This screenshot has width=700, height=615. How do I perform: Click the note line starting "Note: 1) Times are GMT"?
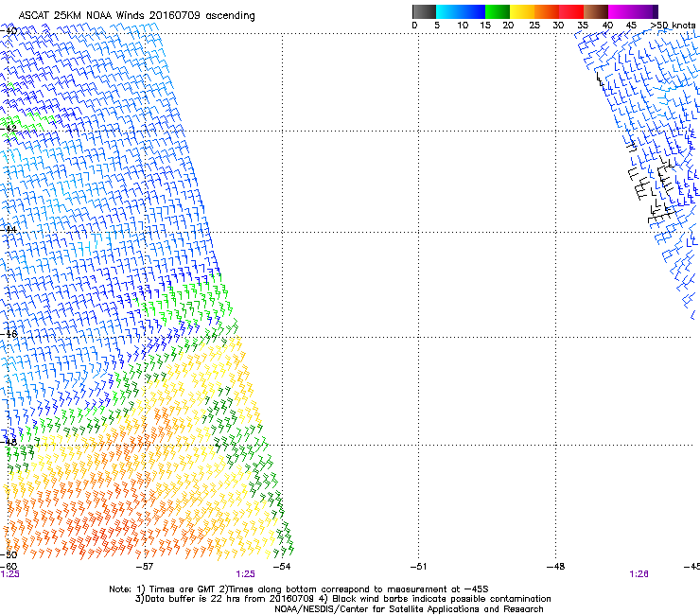coord(299,589)
